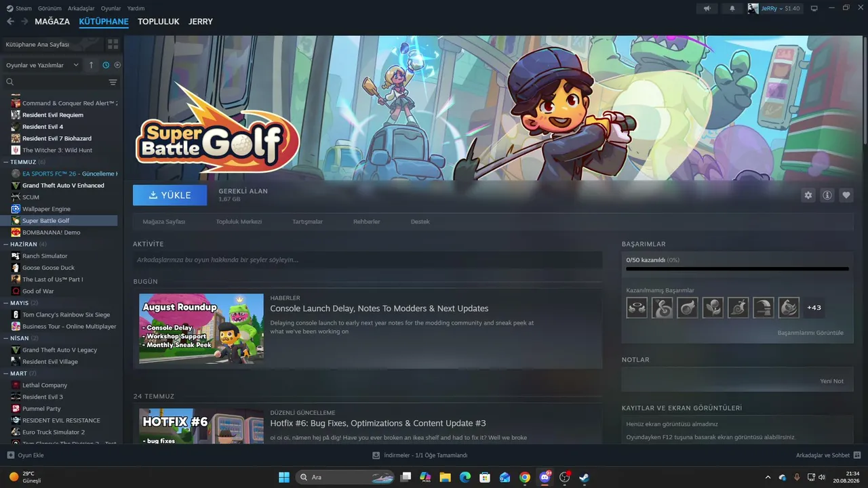Click the activity status input field
868x488 pixels.
[x=368, y=260]
